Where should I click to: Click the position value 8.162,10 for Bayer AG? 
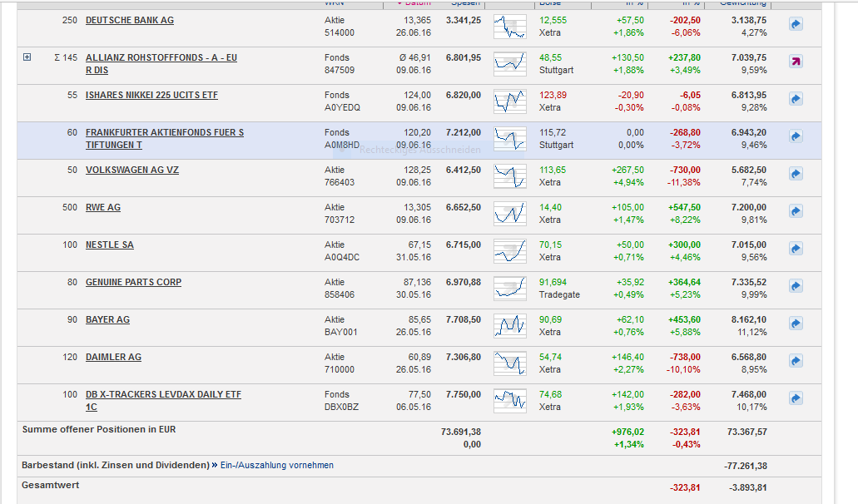[x=748, y=320]
